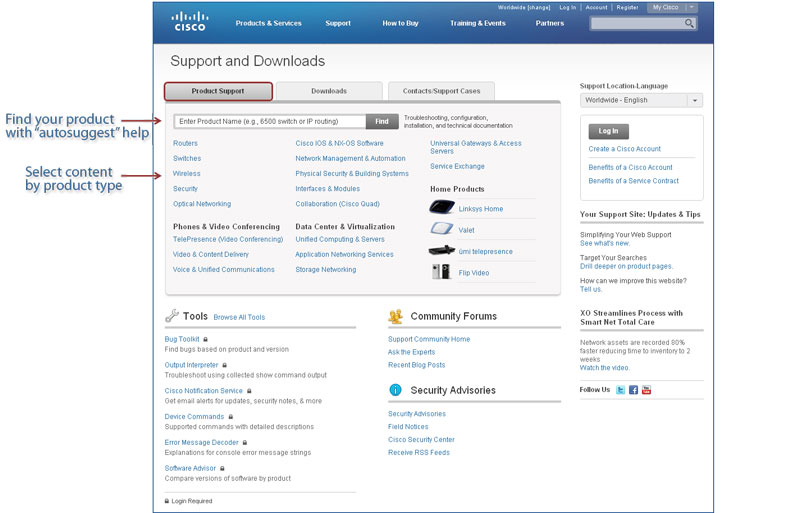Viewport: 800px width, 513px height.
Task: Open the How to Buy menu
Action: pos(401,23)
